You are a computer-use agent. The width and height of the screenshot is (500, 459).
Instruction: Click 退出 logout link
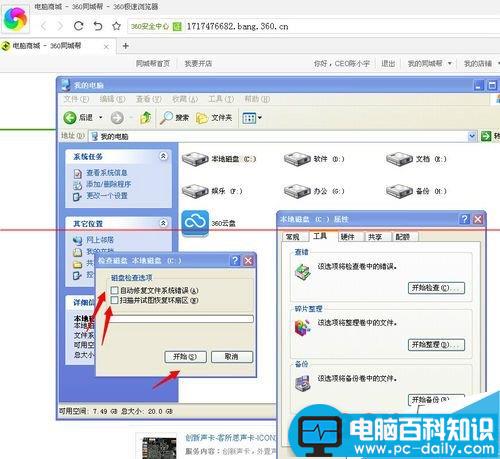click(x=388, y=63)
